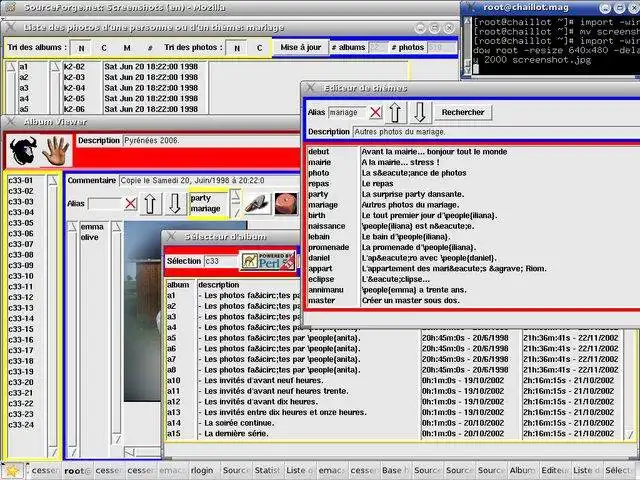Click the Alias field in Album Viewer
The width and height of the screenshot is (640, 480).
click(104, 204)
